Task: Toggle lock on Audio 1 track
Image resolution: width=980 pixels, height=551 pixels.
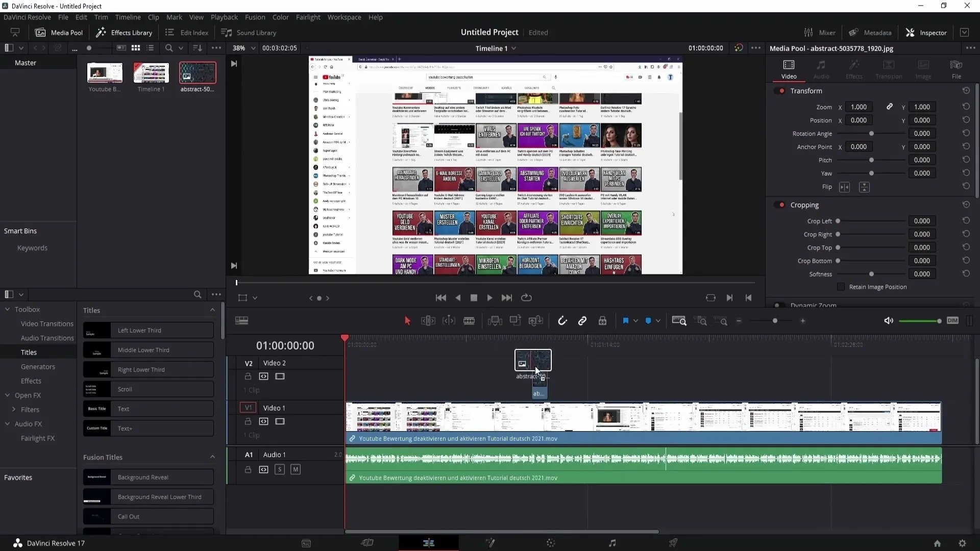Action: [x=248, y=469]
